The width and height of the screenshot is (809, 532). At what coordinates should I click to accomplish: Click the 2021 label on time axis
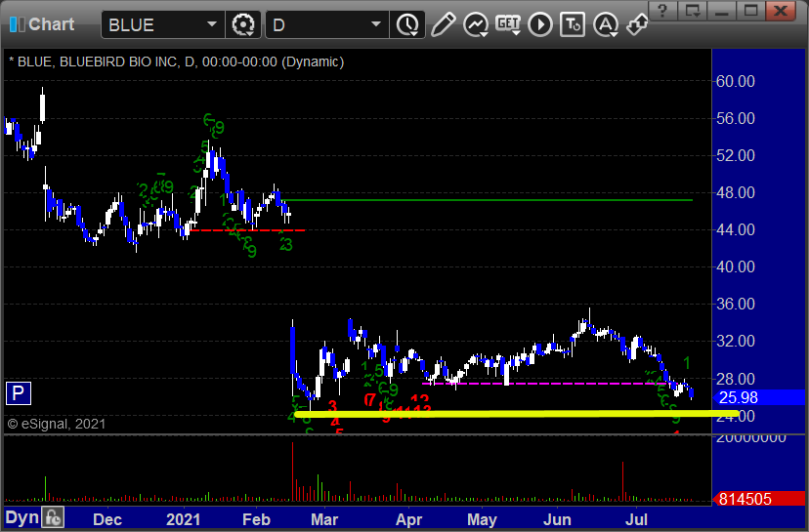[183, 519]
